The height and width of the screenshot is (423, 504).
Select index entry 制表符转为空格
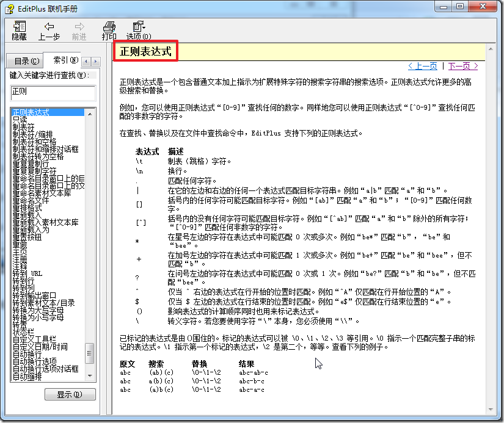point(38,156)
